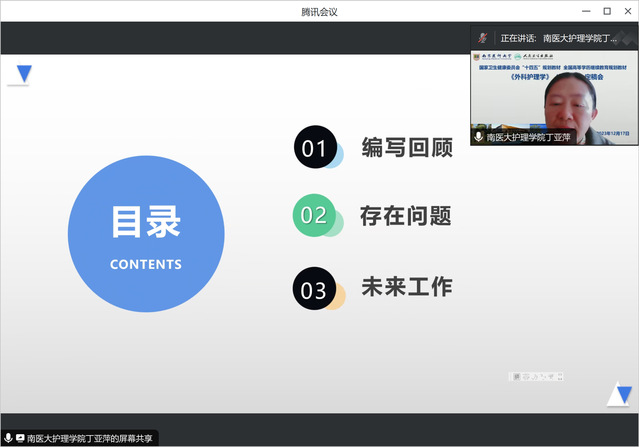This screenshot has width=639, height=447.
Task: Click the speaker avatar beside 正在讲话
Action: tap(484, 38)
